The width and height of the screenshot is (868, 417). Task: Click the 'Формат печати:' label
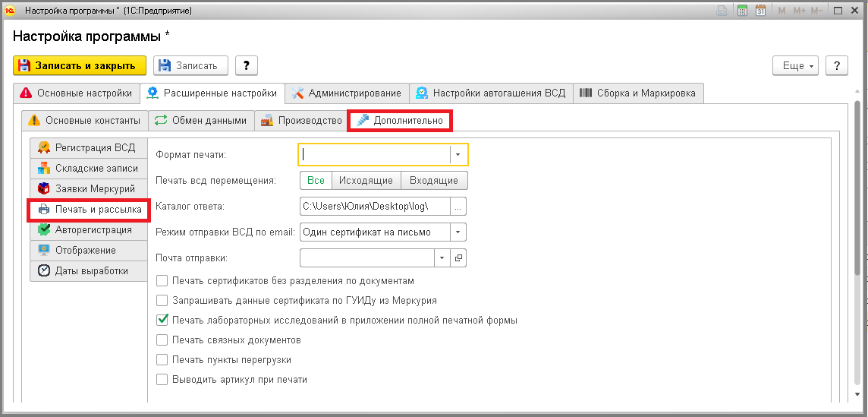click(191, 155)
